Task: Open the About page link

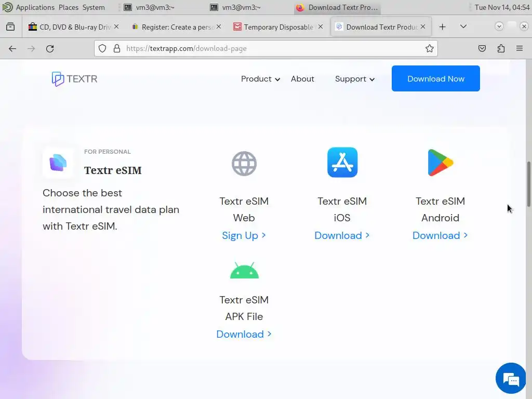Action: [x=302, y=79]
